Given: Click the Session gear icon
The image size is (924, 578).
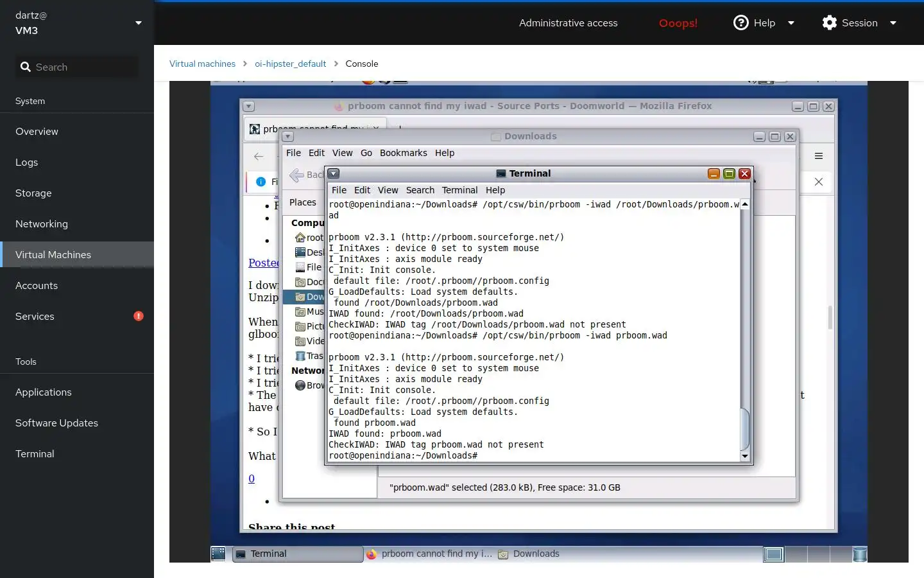Looking at the screenshot, I should point(830,22).
